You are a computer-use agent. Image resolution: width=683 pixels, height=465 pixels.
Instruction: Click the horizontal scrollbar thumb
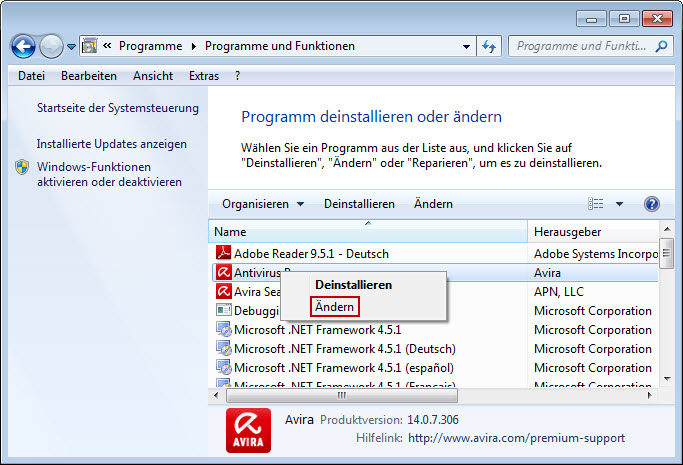tap(342, 395)
